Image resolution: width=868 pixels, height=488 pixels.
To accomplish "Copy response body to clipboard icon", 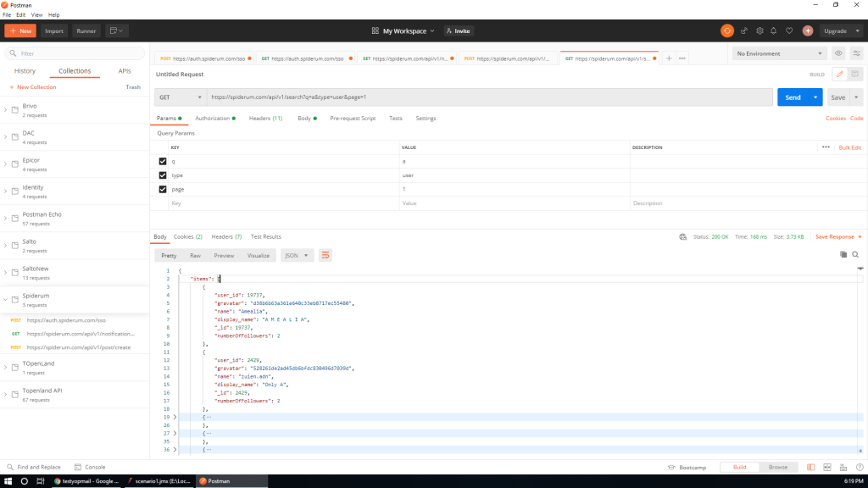I will tap(843, 254).
